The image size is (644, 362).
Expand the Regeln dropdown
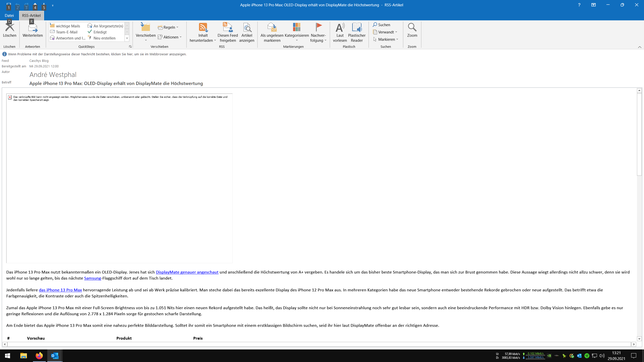[x=168, y=27]
